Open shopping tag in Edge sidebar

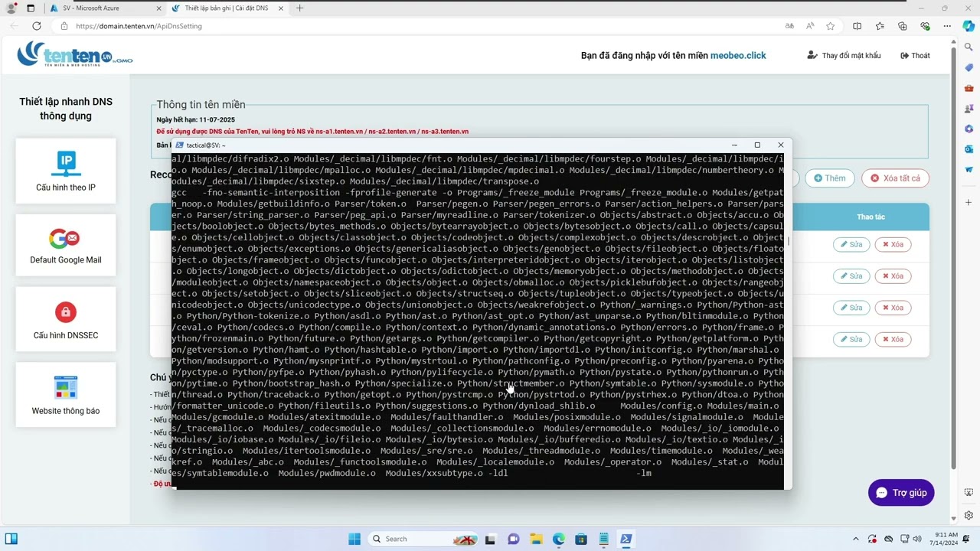[969, 67]
